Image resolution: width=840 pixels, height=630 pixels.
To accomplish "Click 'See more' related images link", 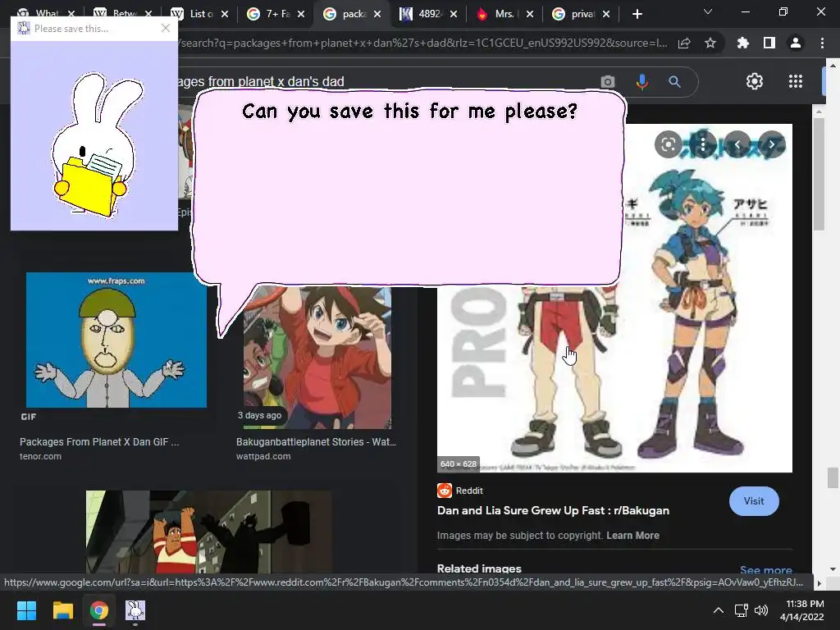I will 765,570.
